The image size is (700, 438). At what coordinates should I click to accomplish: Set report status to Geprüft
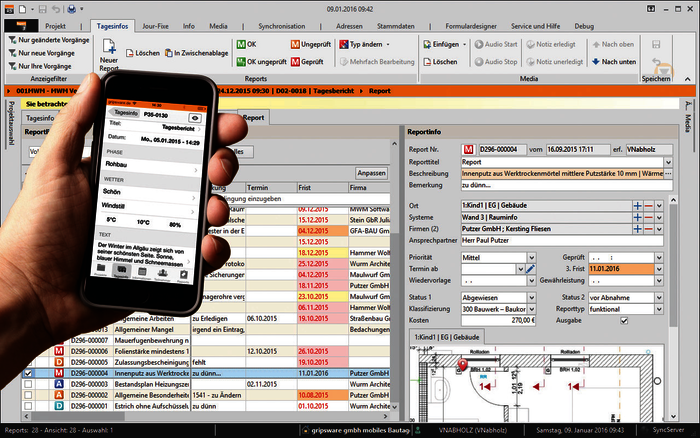(x=307, y=62)
